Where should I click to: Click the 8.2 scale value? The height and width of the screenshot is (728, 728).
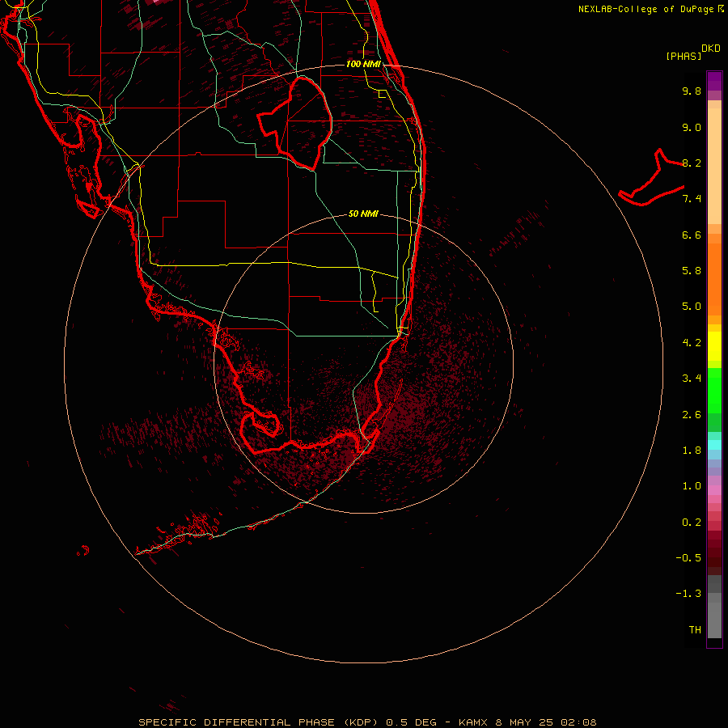coord(692,163)
